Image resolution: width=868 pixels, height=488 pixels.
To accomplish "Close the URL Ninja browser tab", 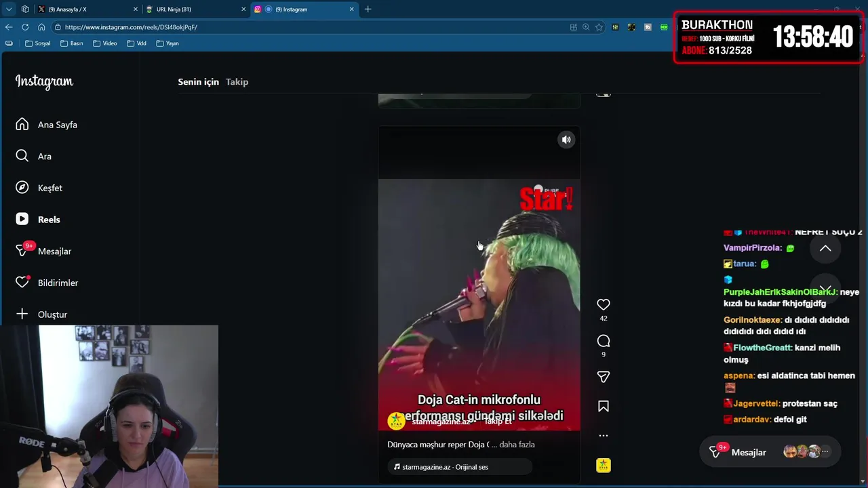I will pyautogui.click(x=243, y=9).
